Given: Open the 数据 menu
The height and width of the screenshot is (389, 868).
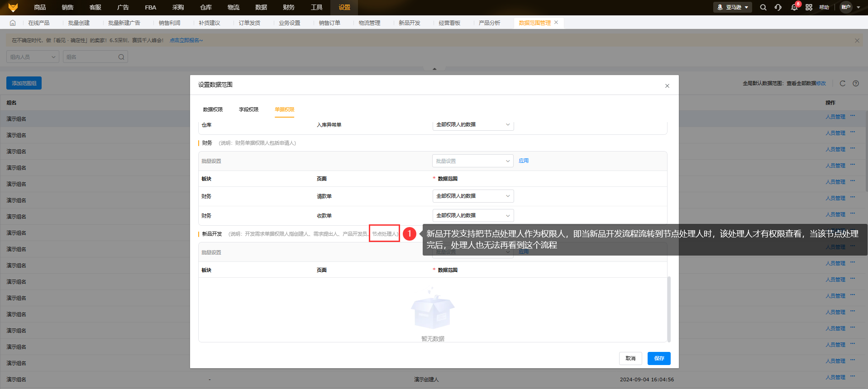Looking at the screenshot, I should (261, 7).
